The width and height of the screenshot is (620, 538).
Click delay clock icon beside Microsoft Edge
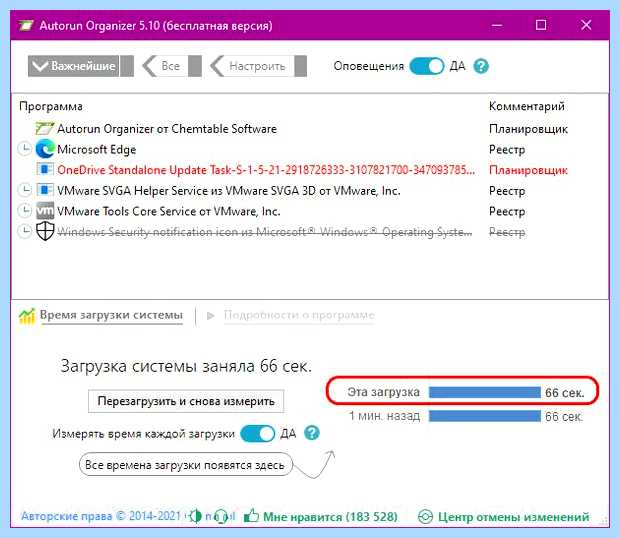coord(25,149)
